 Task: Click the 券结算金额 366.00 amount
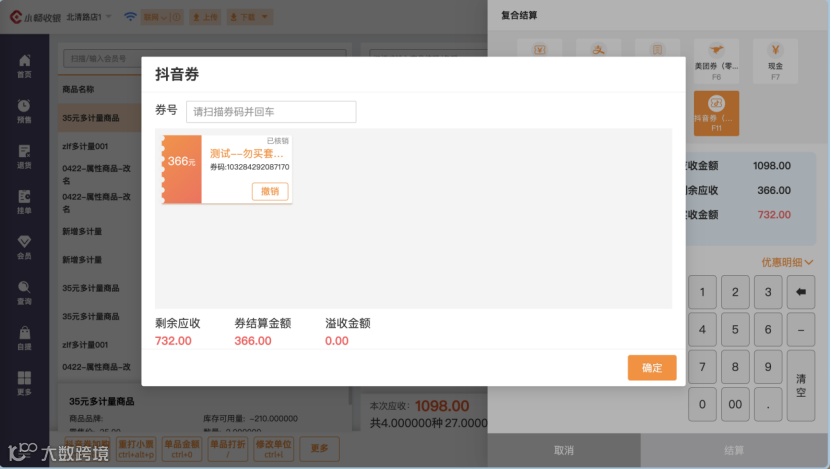[253, 341]
